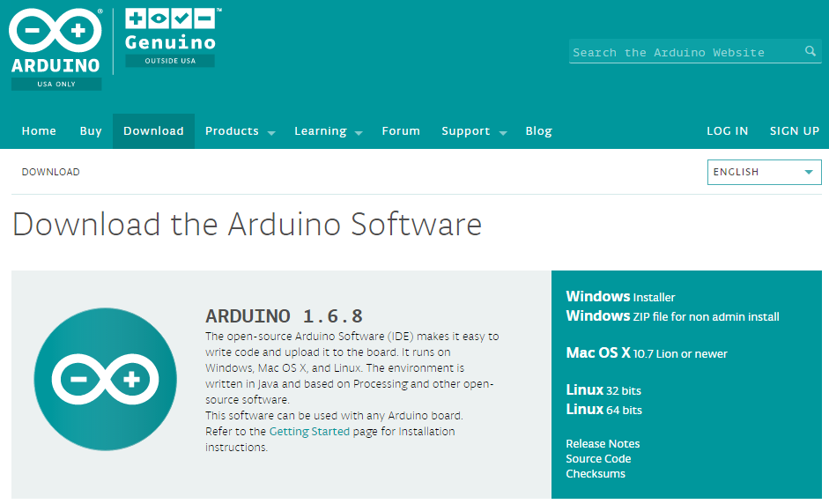Click the LOG IN link
This screenshot has height=504, width=829.
click(727, 130)
